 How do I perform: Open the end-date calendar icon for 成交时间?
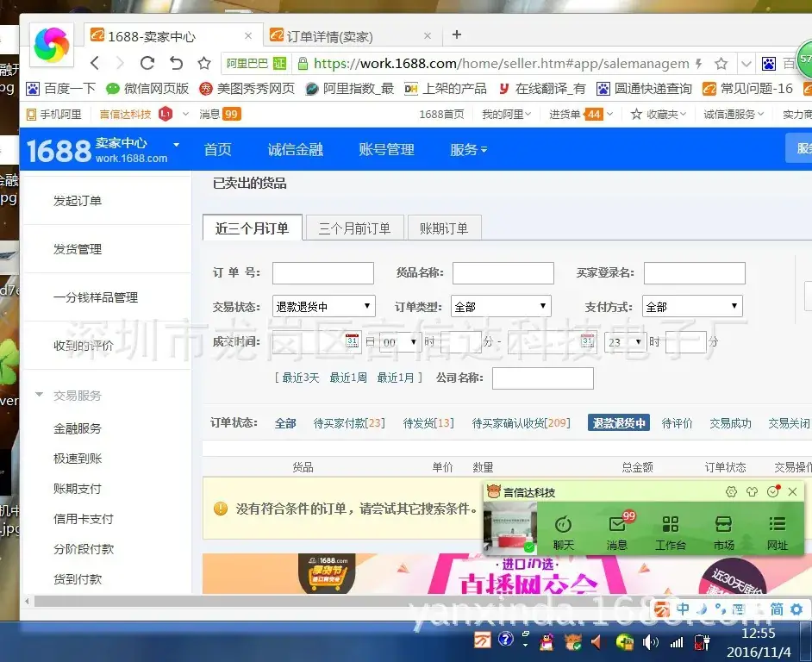(587, 341)
